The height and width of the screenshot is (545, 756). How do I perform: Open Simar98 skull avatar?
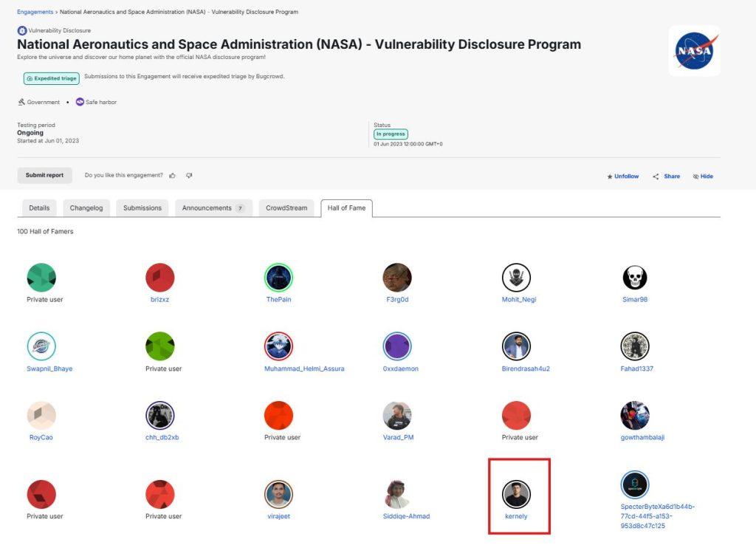click(634, 278)
